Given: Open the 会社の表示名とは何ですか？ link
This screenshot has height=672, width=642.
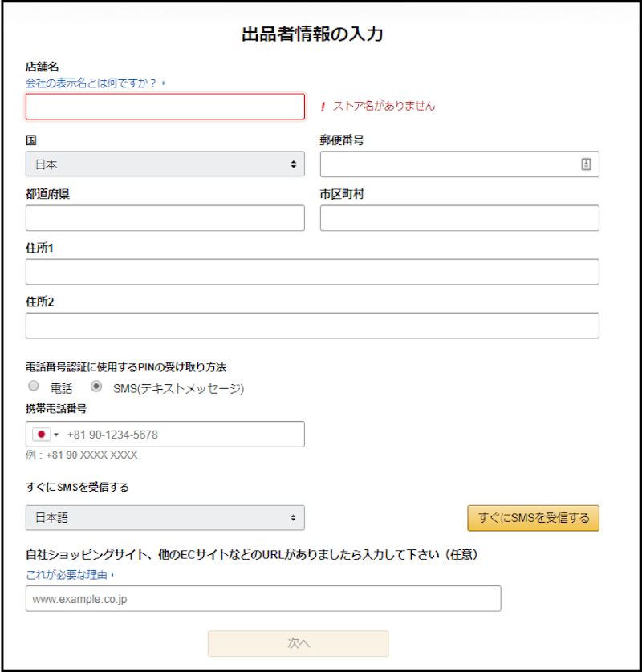Looking at the screenshot, I should pyautogui.click(x=91, y=83).
